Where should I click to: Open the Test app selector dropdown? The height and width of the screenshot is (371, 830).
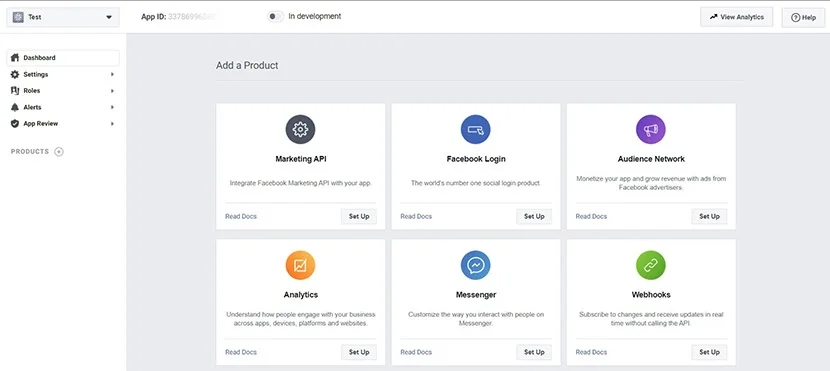pos(63,17)
